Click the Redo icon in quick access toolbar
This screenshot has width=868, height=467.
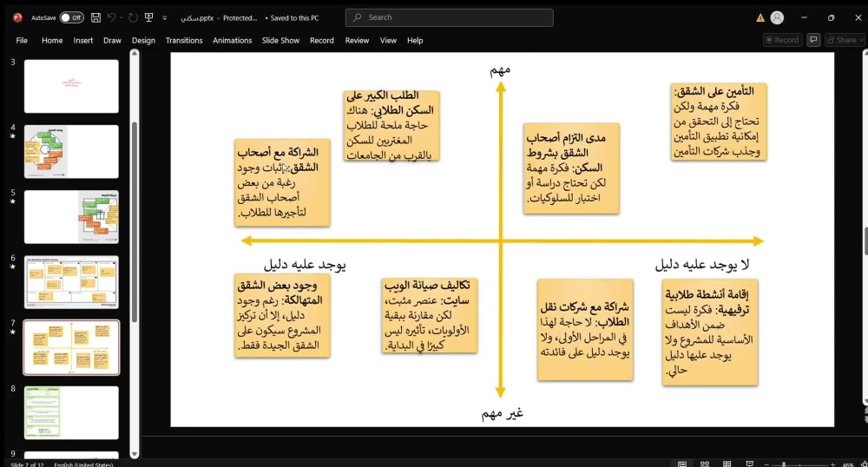(133, 17)
